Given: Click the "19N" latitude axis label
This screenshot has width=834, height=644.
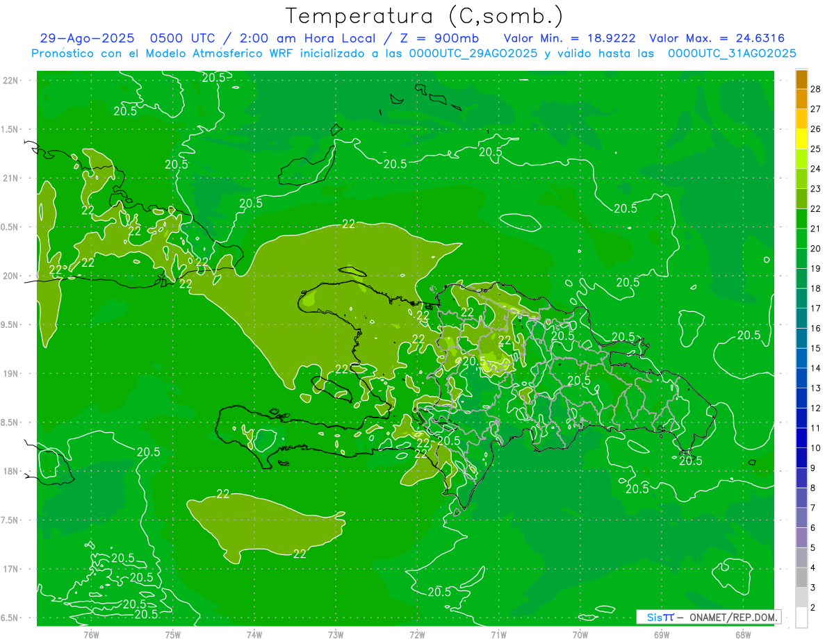Looking at the screenshot, I should click(10, 374).
